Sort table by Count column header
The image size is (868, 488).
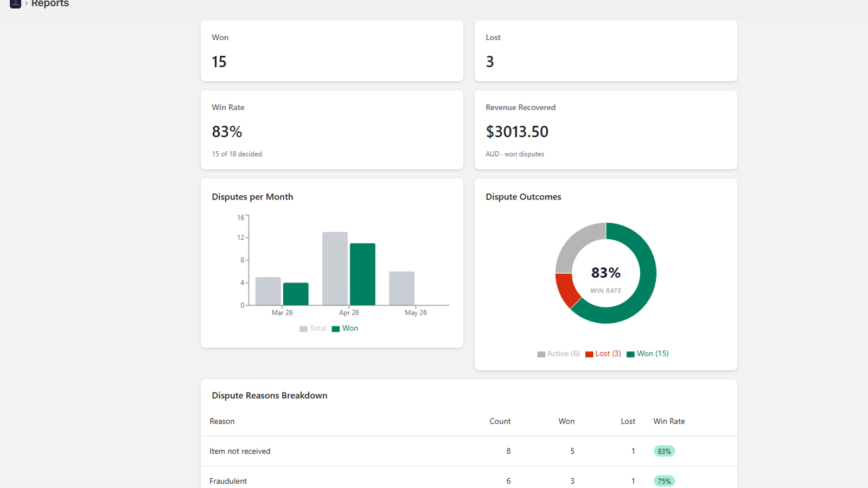500,421
